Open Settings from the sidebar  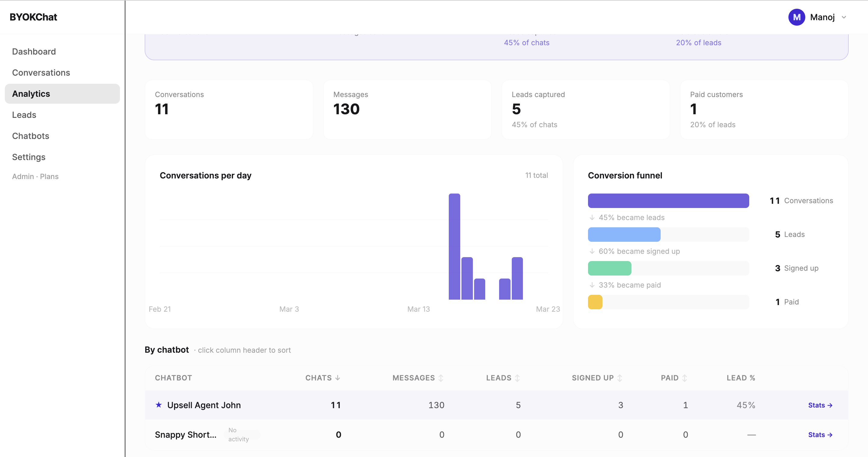point(29,157)
